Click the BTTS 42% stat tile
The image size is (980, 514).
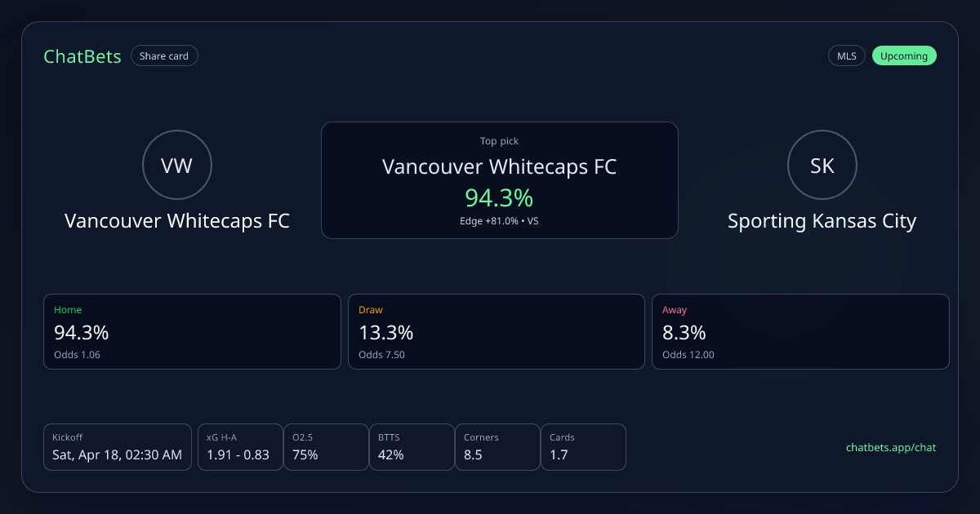tap(412, 447)
